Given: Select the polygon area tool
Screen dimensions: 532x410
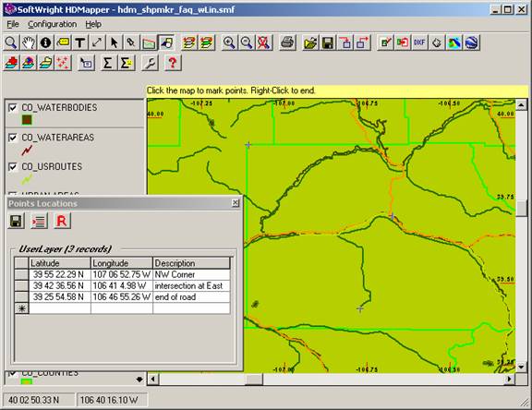Looking at the screenshot, I should (x=149, y=42).
